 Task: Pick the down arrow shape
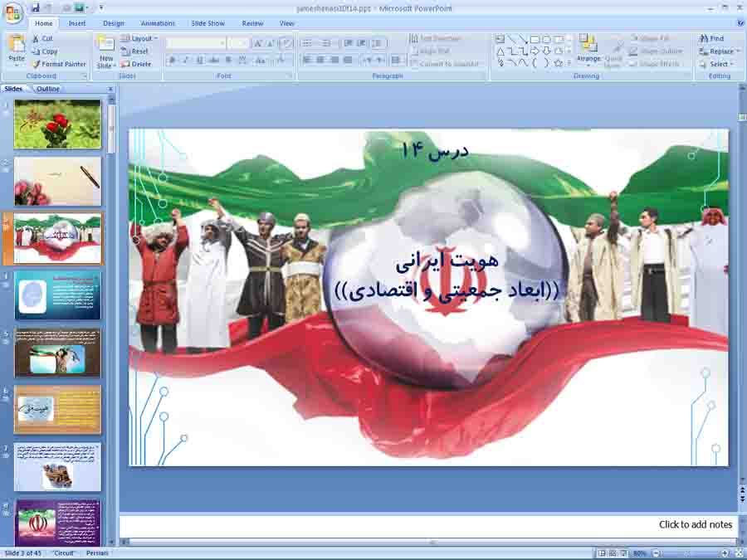coord(546,51)
